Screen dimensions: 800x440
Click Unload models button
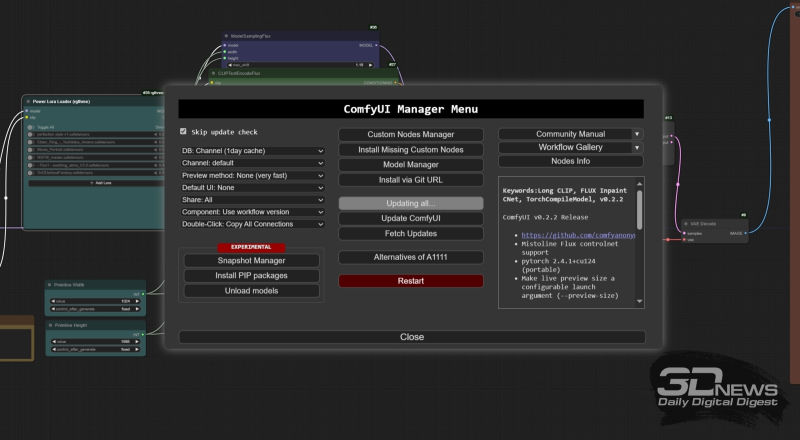[252, 291]
